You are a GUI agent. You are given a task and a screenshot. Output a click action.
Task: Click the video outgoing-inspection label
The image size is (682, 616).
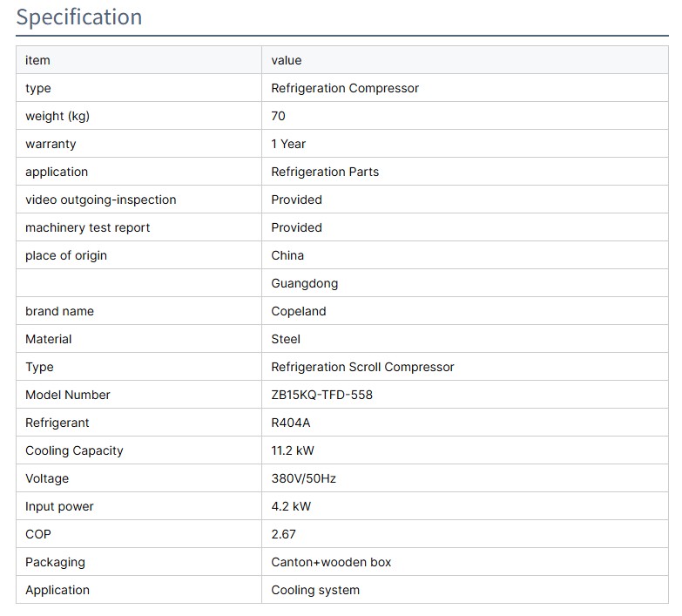(100, 200)
